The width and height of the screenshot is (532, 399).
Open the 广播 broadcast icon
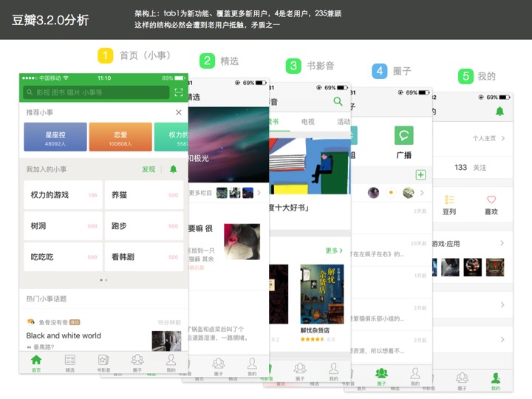[x=403, y=136]
